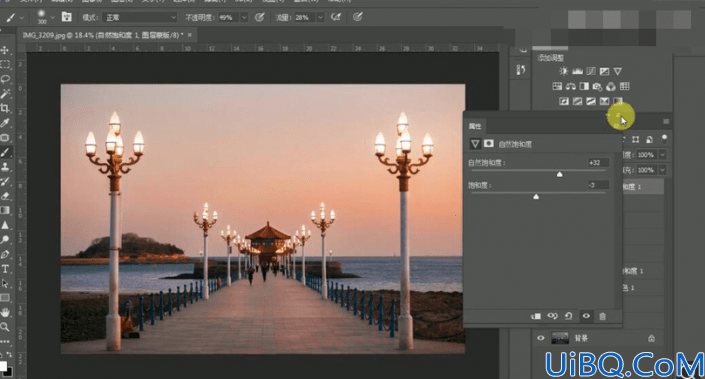
Task: Toggle pressure for opacity button
Action: pos(259,17)
